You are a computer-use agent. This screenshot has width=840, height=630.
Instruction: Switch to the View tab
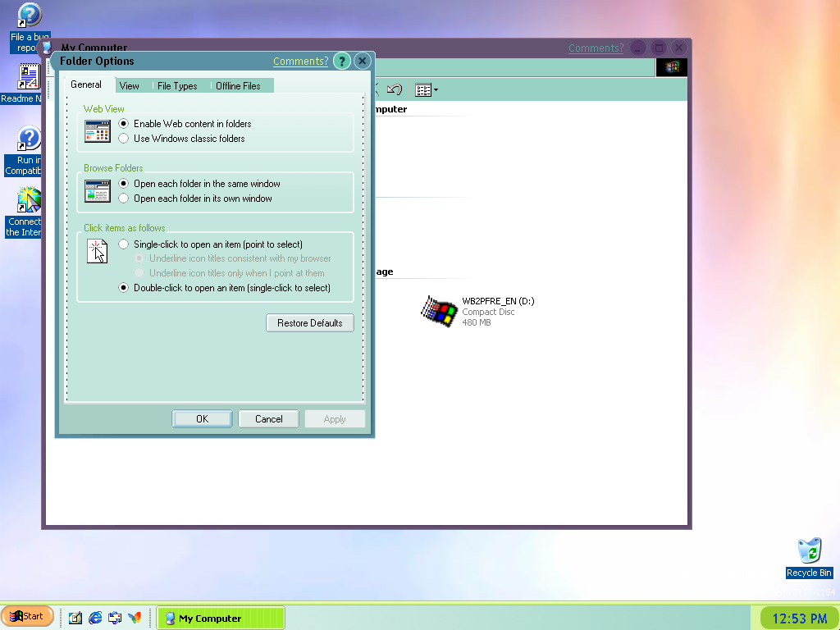[x=129, y=85]
